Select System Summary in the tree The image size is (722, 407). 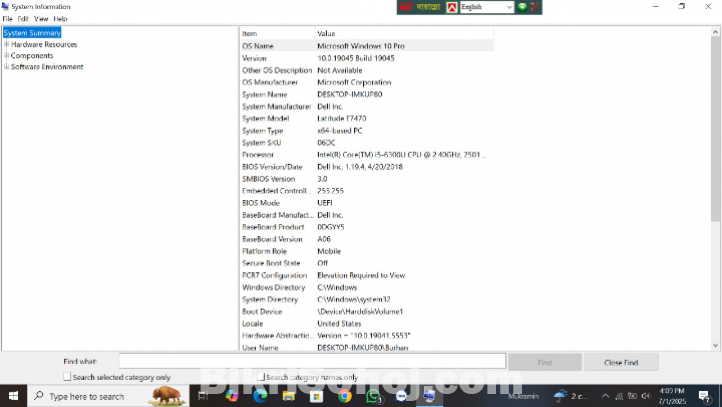pyautogui.click(x=32, y=33)
